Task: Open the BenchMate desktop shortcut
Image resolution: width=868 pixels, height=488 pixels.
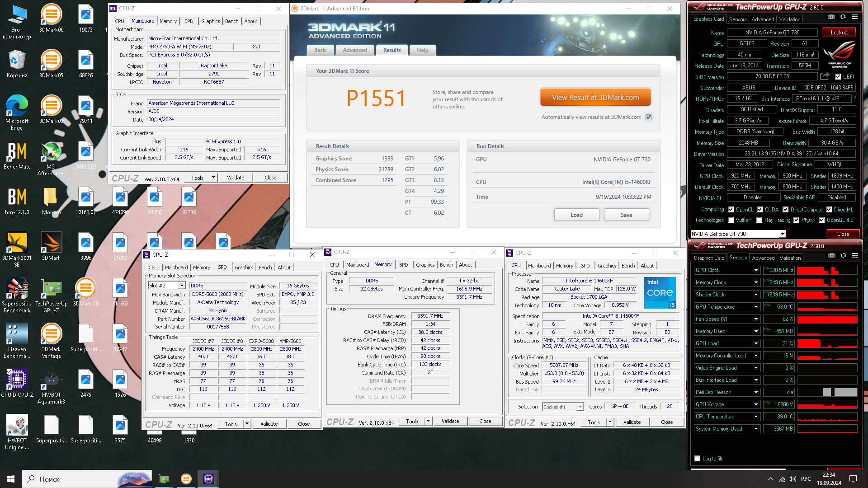Action: coord(17,155)
